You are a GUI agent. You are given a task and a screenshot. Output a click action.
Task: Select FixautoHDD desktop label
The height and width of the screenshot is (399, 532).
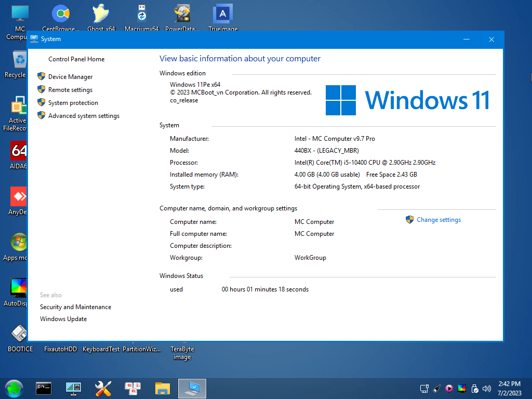pos(60,349)
